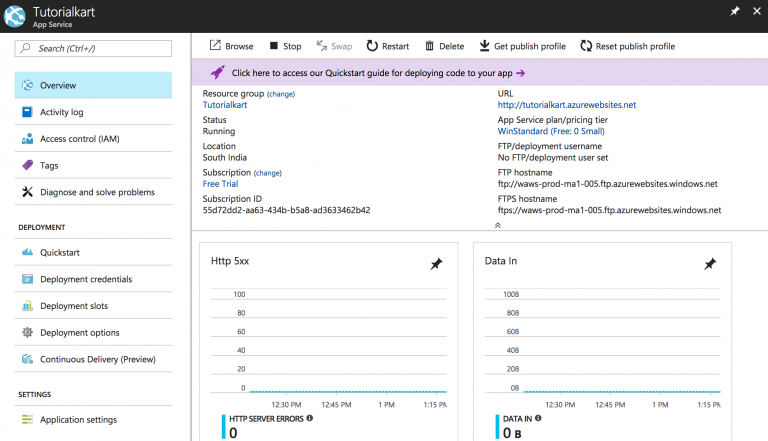The width and height of the screenshot is (768, 441).
Task: Focus the Search (Ctrl+/) field
Action: point(93,49)
